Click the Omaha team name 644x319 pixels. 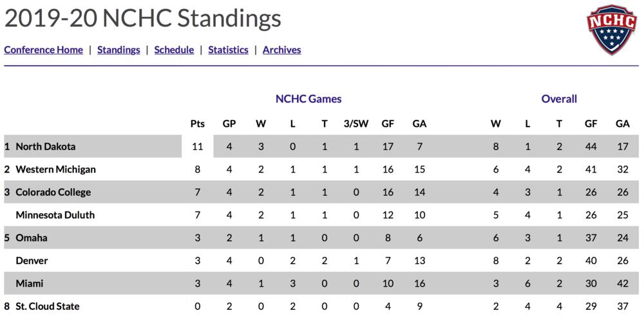click(x=30, y=238)
